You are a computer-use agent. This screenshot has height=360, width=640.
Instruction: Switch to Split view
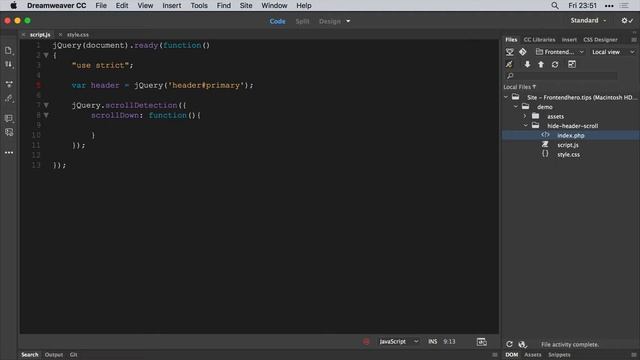coord(302,21)
